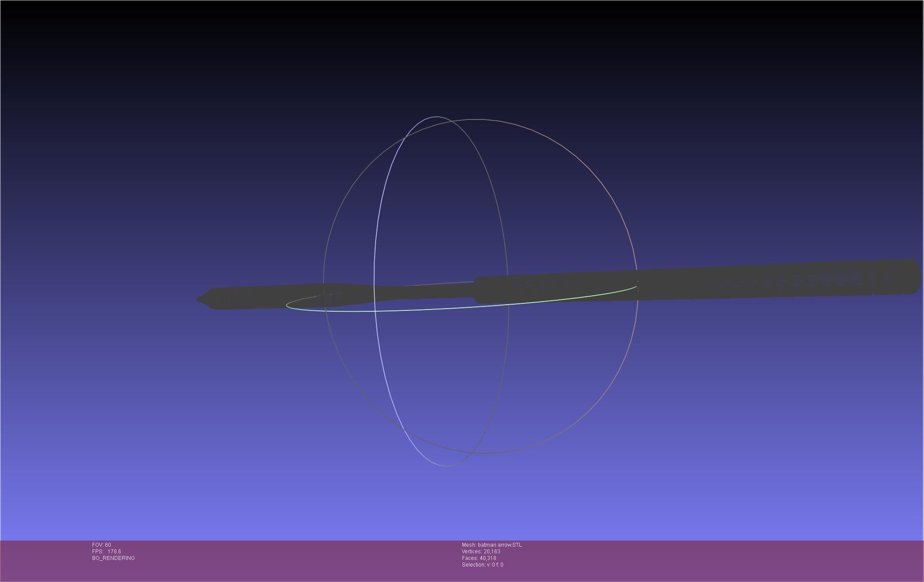Click the pointed tip of the arrow mesh
Image resolution: width=924 pixels, height=582 pixels.
point(198,299)
